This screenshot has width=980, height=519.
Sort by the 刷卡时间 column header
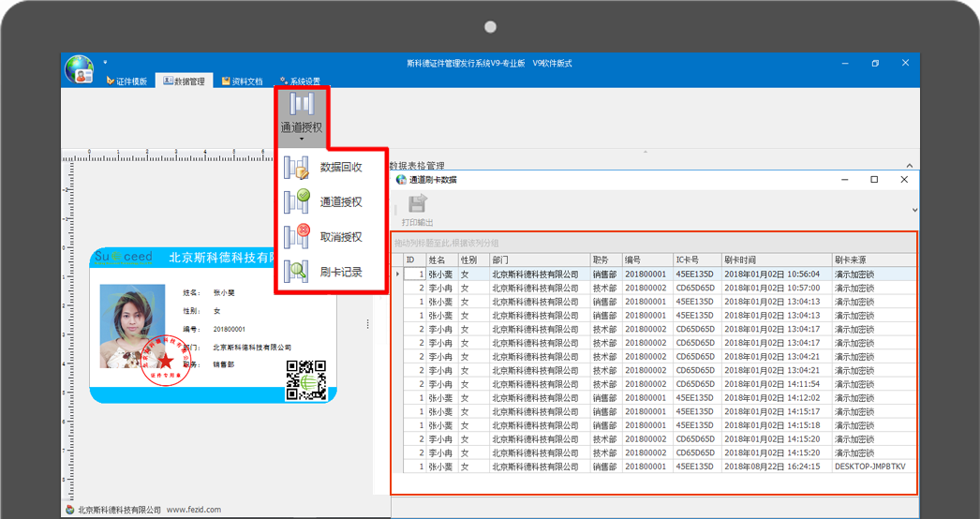click(777, 259)
